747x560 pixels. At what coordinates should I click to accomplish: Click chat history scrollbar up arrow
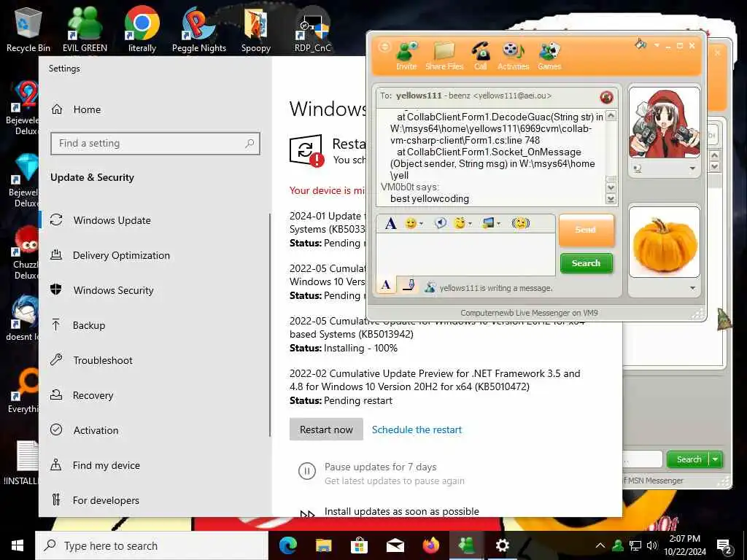tap(611, 116)
